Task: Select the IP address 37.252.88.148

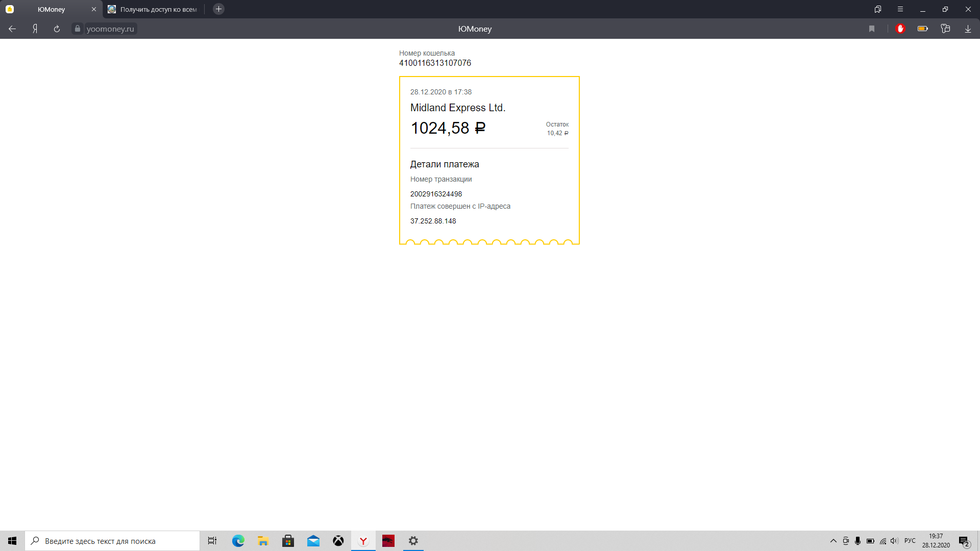Action: coord(433,221)
